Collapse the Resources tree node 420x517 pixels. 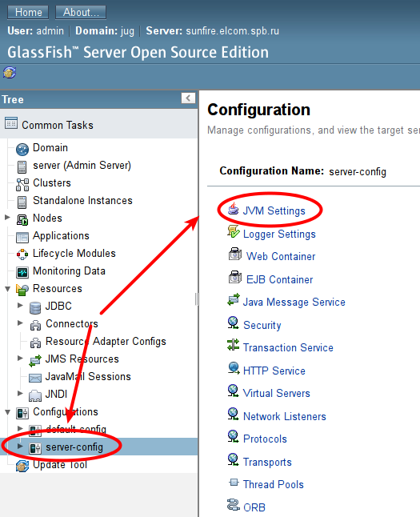[7, 289]
